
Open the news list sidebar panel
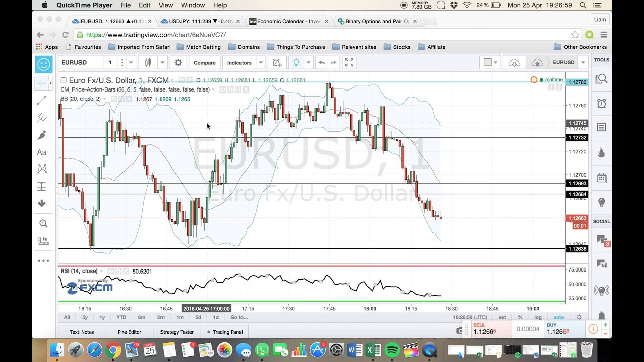click(601, 128)
